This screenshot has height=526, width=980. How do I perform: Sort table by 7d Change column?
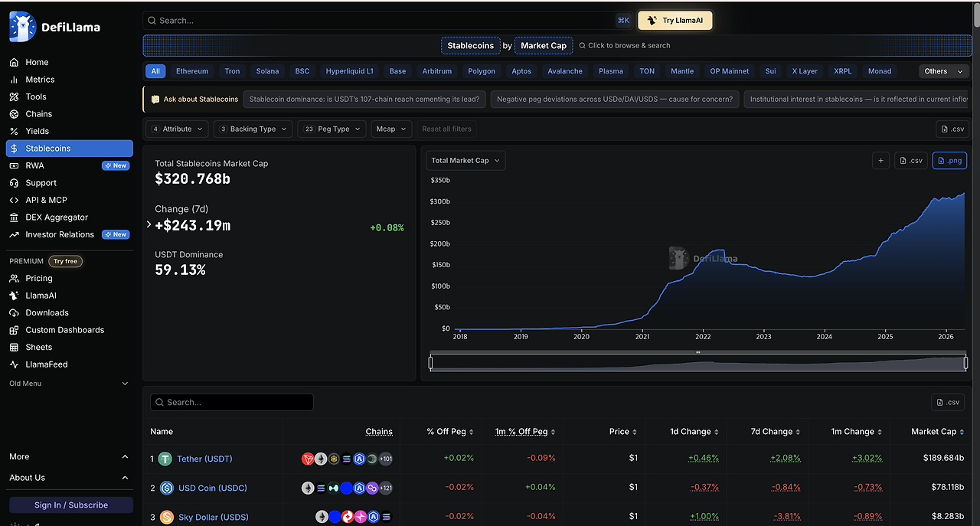[x=776, y=432]
